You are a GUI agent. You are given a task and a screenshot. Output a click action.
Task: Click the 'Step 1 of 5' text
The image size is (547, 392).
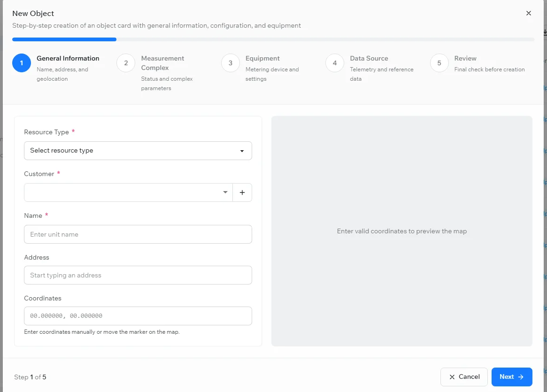(x=30, y=377)
